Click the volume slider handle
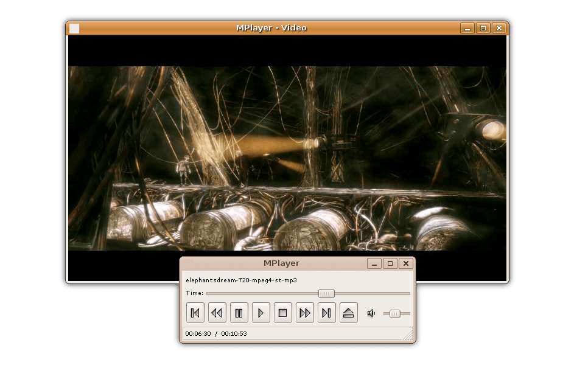Image resolution: width=588 pixels, height=365 pixels. [394, 314]
